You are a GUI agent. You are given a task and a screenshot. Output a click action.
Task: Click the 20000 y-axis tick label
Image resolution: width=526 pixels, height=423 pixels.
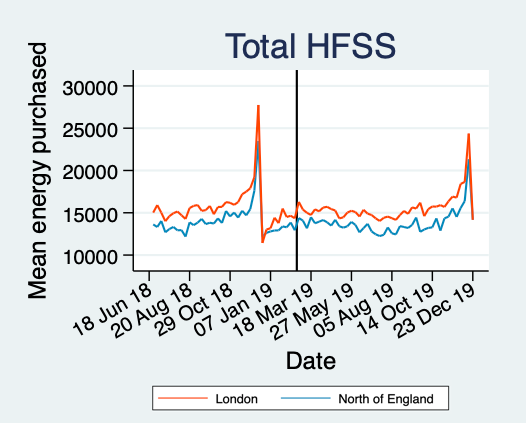pyautogui.click(x=90, y=173)
